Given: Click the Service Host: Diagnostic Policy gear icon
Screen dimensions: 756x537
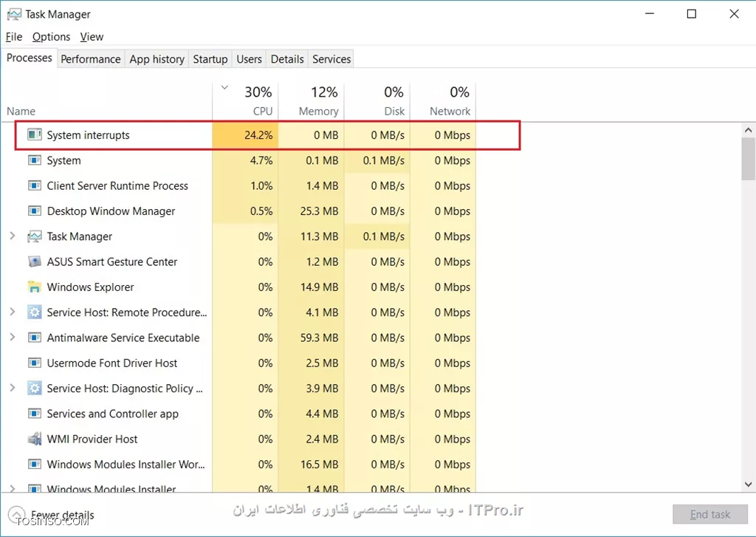Looking at the screenshot, I should 34,389.
